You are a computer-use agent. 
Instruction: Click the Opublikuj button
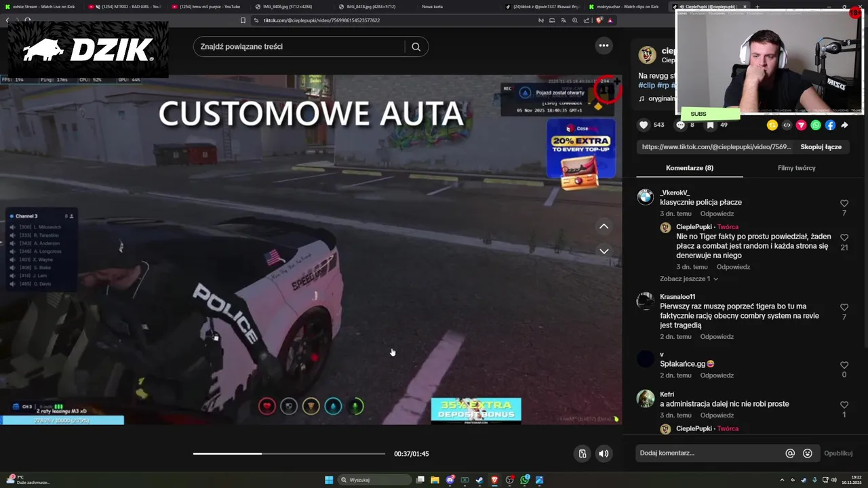tap(838, 453)
